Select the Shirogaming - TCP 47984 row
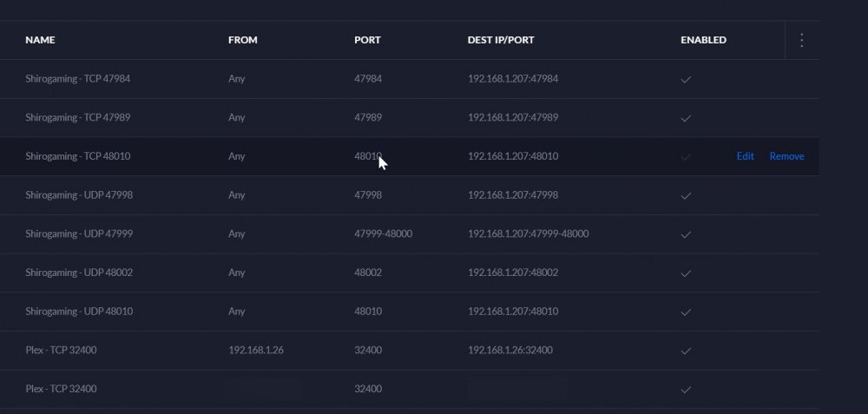Viewport: 868px width, 414px height. pos(410,79)
